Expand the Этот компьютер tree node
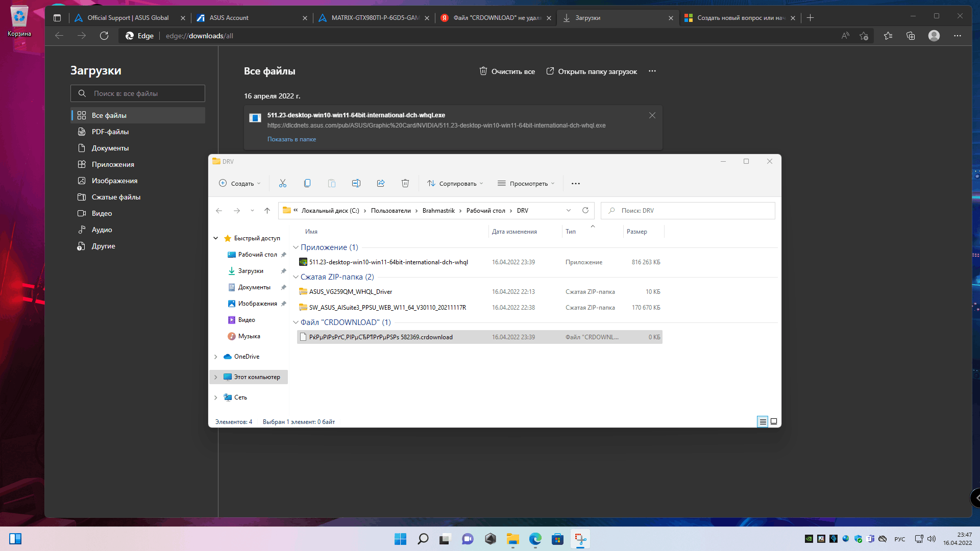 click(x=216, y=377)
